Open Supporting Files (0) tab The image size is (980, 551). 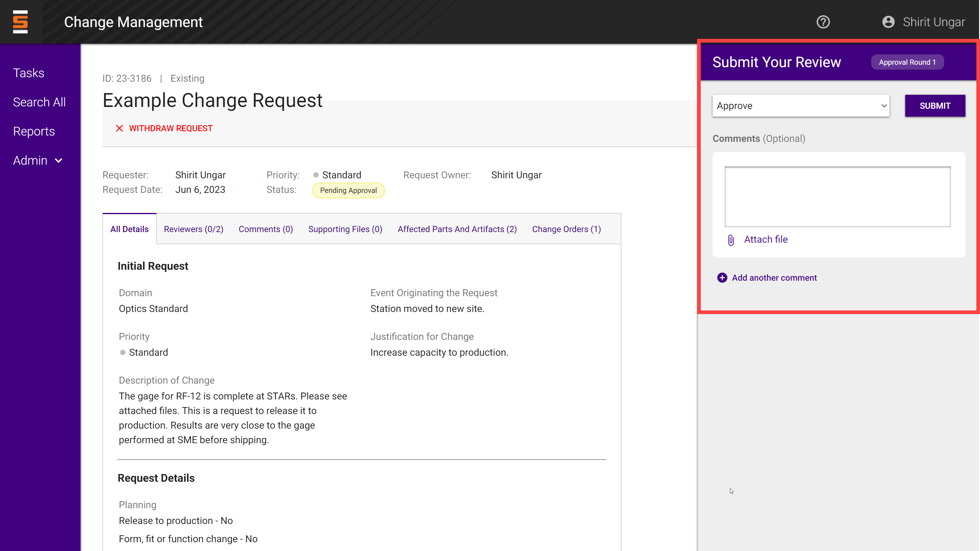pyautogui.click(x=345, y=229)
